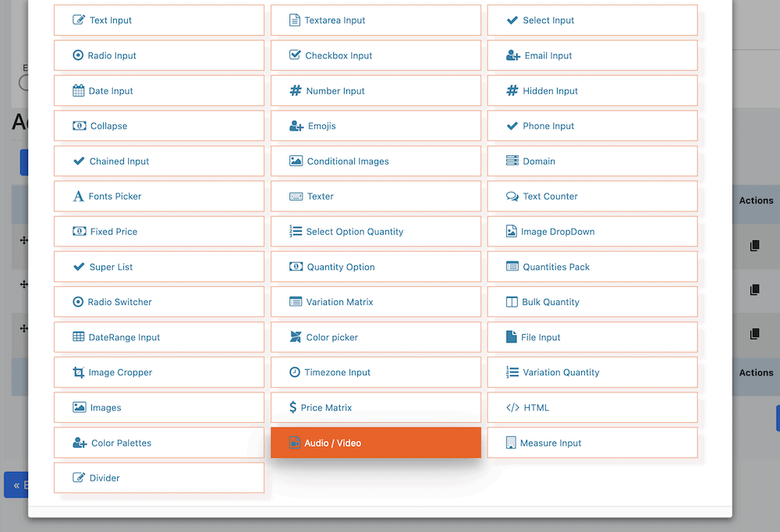Click the money icon beside Fixed Price
Image resolution: width=780 pixels, height=532 pixels.
(79, 232)
